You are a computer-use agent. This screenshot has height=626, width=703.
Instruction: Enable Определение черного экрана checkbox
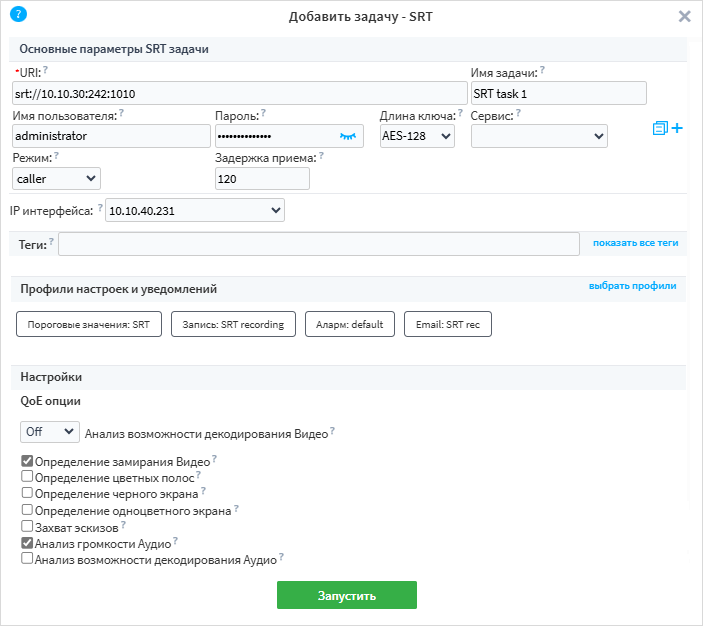pos(27,493)
